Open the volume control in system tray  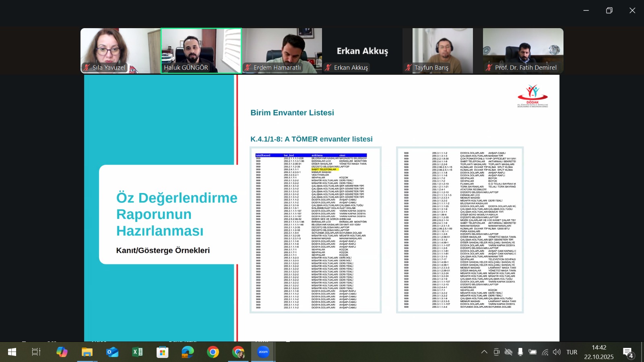click(557, 352)
